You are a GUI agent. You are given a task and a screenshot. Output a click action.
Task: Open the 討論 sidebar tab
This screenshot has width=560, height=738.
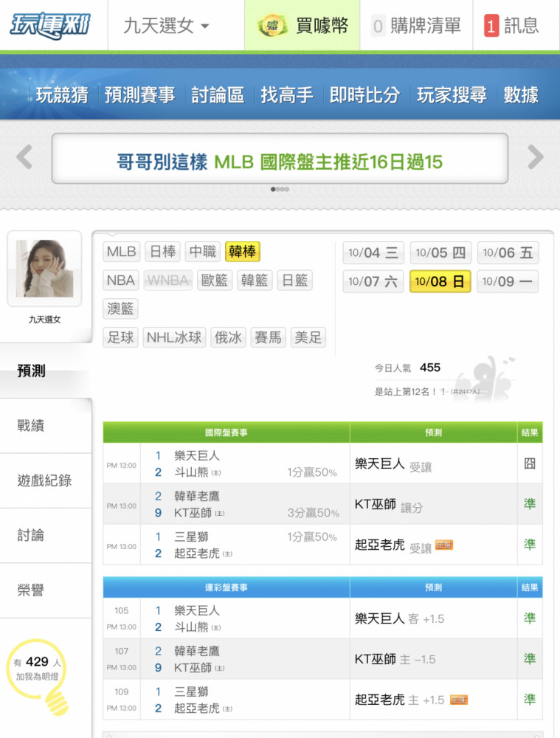coord(46,536)
